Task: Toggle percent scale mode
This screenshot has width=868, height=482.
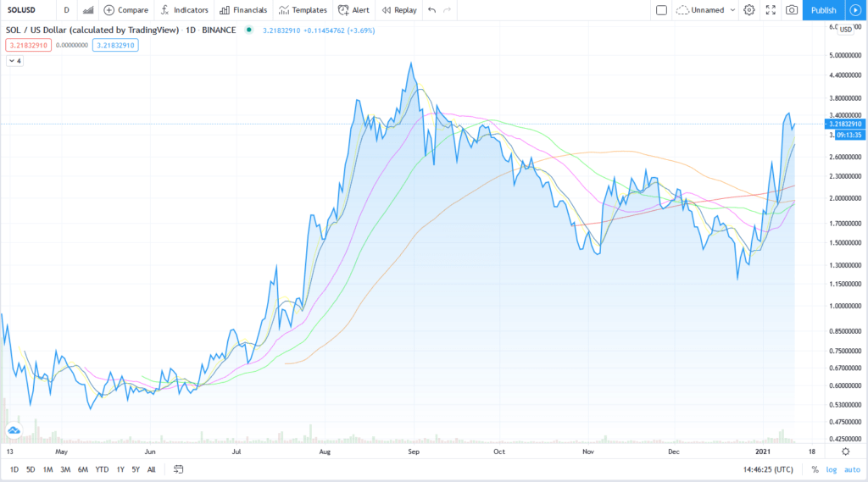Action: coord(814,468)
